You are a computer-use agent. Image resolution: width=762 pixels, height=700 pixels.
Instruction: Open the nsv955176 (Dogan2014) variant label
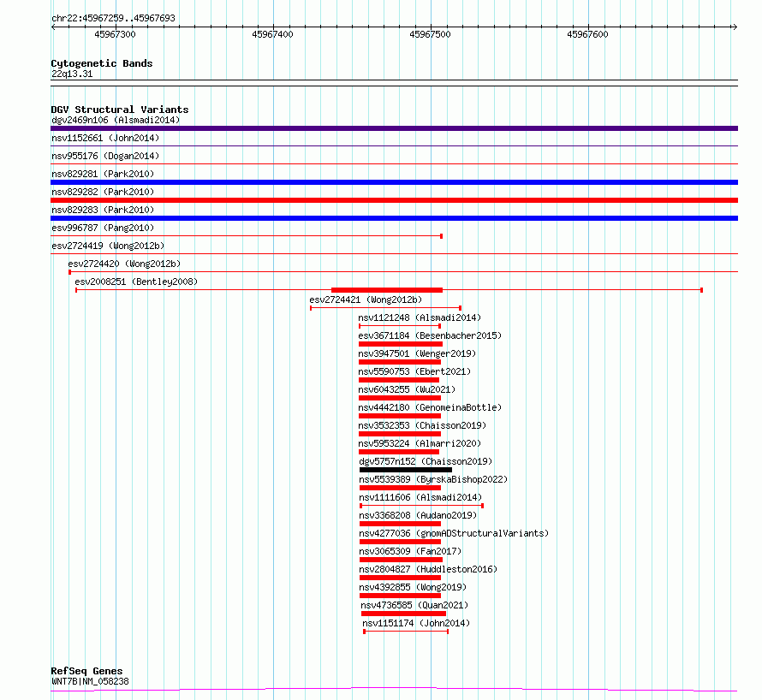pos(105,156)
